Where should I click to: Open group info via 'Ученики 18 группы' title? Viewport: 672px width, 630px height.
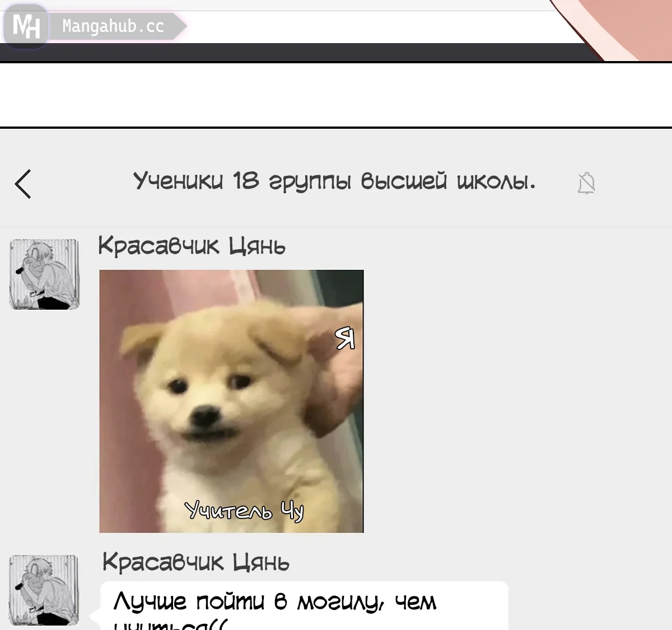click(x=334, y=181)
